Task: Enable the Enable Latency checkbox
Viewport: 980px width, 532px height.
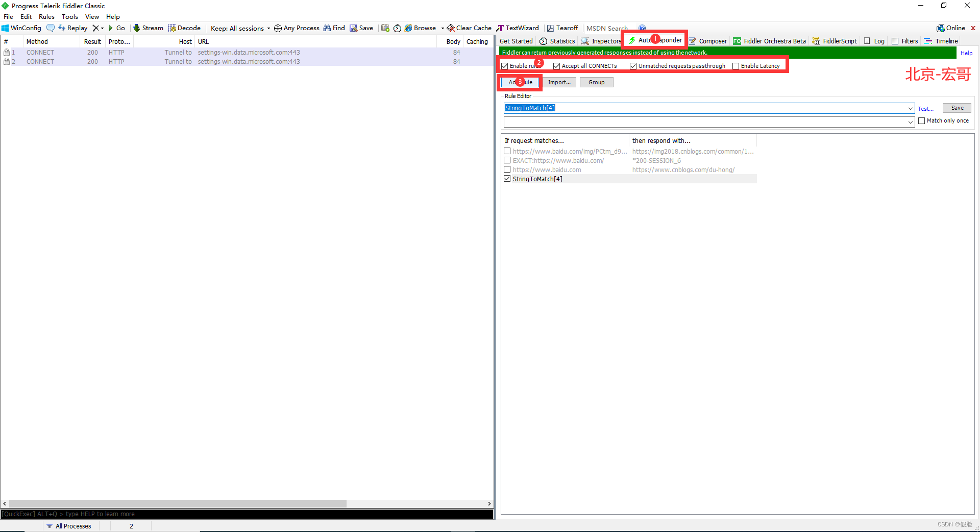Action: [736, 66]
